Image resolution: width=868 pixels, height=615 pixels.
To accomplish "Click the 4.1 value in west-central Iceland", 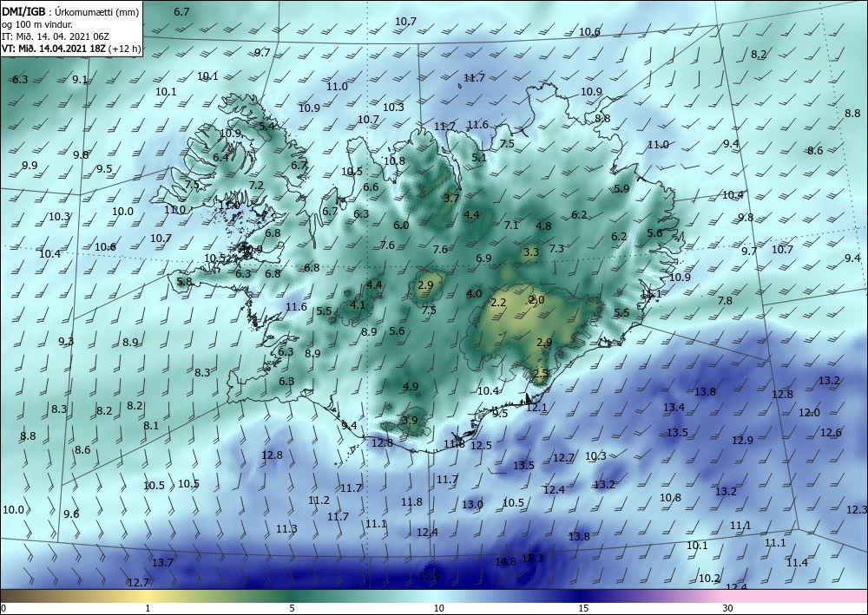I will coord(358,304).
